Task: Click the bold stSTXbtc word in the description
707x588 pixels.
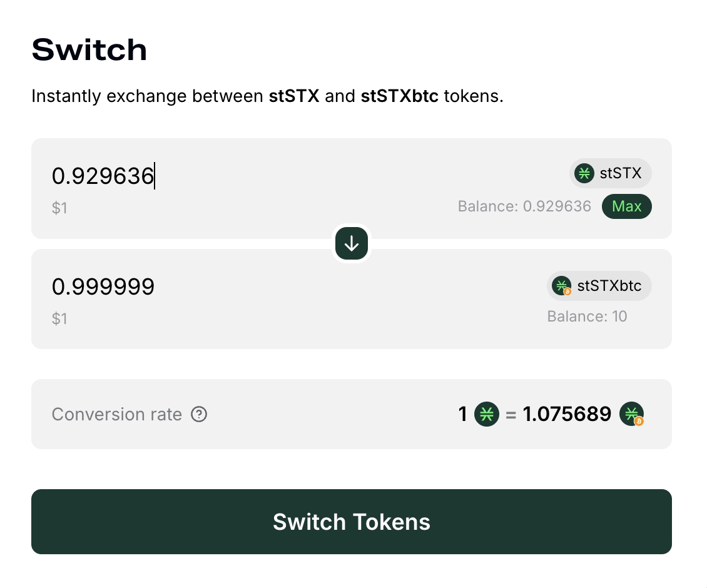Action: 400,97
